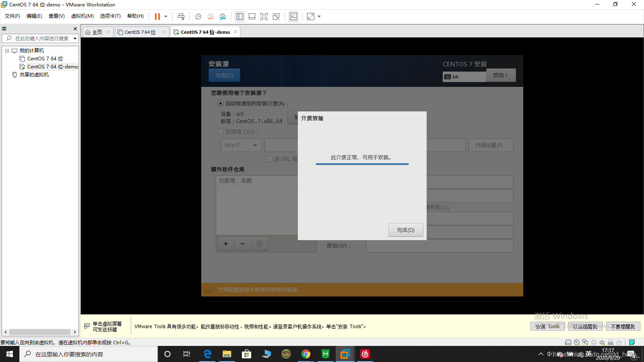644x362 pixels.
Task: Click the CD/DVD device status icon
Action: pos(577,342)
